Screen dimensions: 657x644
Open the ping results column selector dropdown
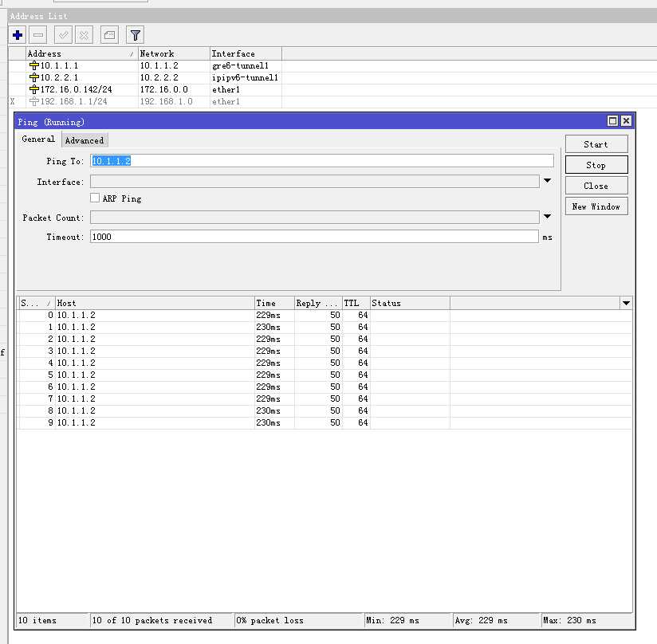(626, 303)
